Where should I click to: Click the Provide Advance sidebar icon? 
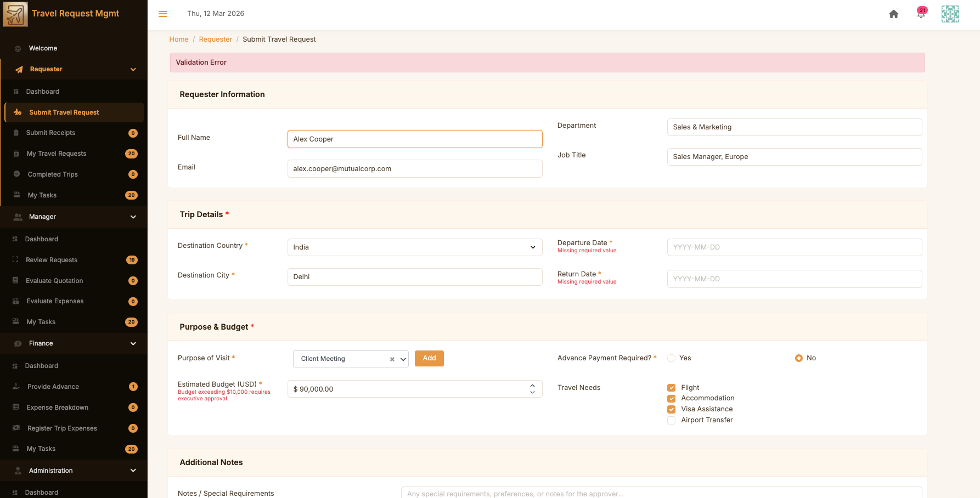[16, 387]
